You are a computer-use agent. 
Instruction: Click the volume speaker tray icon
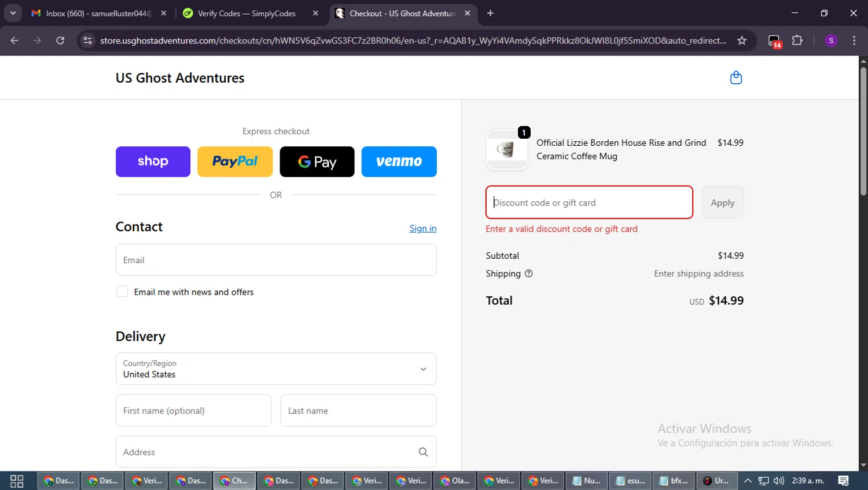(x=779, y=481)
